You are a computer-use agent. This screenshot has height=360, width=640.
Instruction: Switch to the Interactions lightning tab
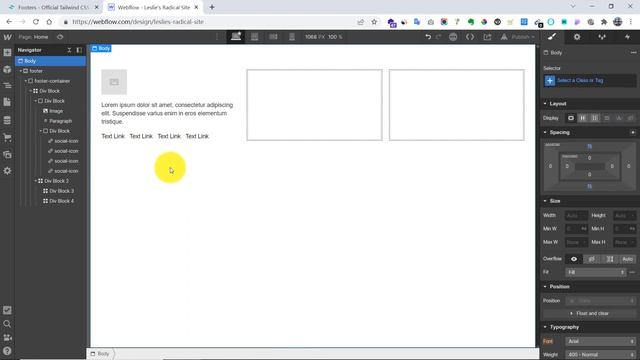click(627, 37)
